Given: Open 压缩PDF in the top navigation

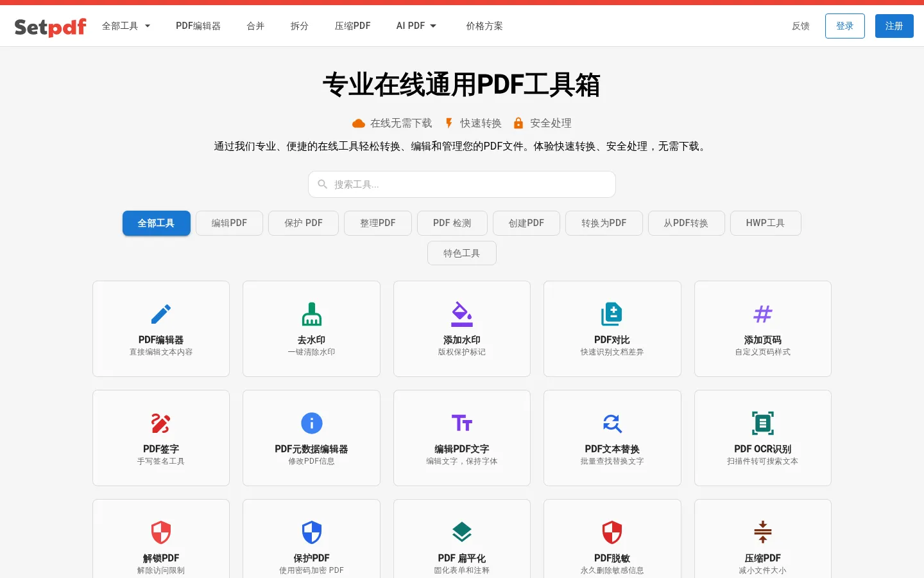Looking at the screenshot, I should click(x=352, y=26).
